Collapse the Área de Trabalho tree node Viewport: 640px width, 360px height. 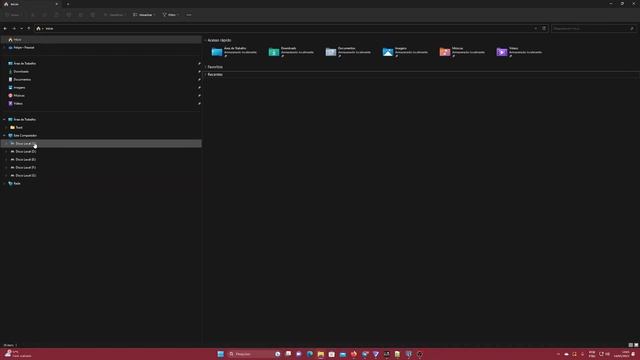click(4, 120)
